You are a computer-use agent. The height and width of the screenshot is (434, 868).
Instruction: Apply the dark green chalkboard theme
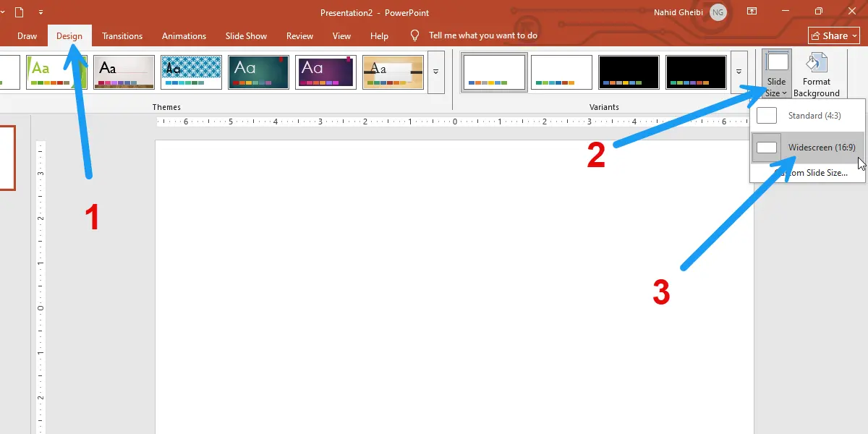258,72
